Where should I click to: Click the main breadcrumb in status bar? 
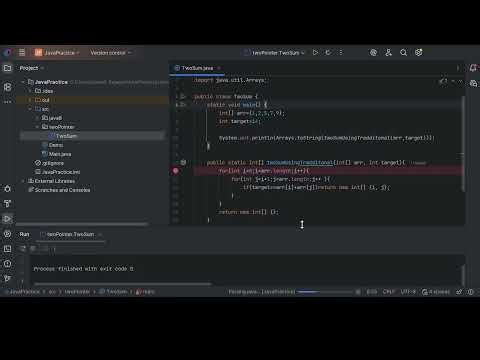click(x=145, y=292)
